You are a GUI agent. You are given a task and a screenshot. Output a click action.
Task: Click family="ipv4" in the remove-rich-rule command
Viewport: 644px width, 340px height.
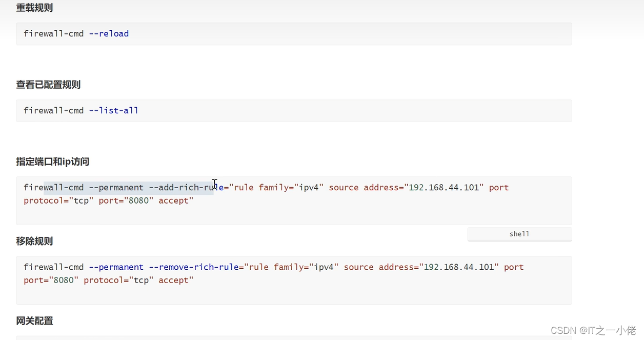pyautogui.click(x=306, y=267)
